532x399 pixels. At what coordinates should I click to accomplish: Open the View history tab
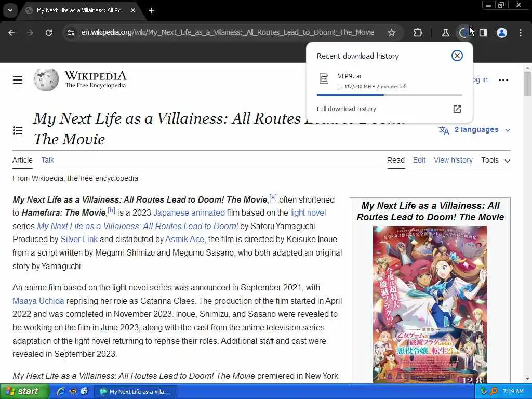point(453,160)
